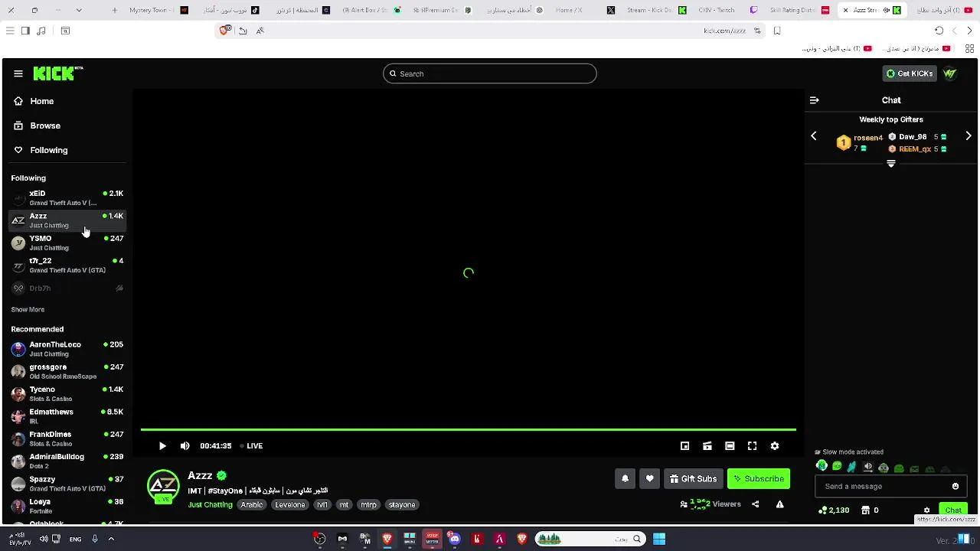Collapse the chat panel
The width and height of the screenshot is (980, 551).
pyautogui.click(x=815, y=100)
